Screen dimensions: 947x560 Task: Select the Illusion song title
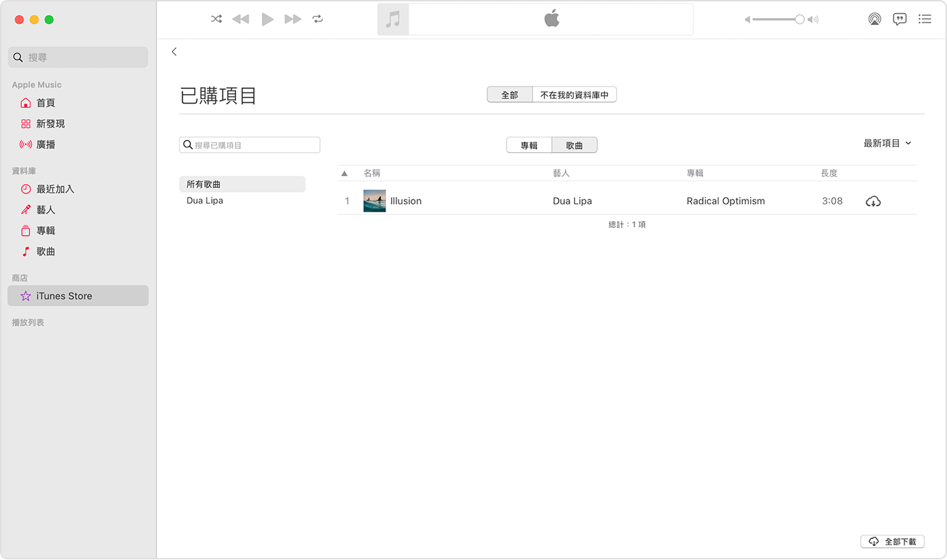click(406, 201)
